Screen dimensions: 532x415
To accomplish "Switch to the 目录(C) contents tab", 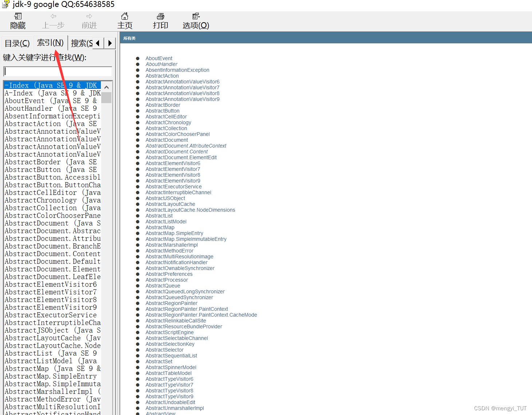I will 17,43.
